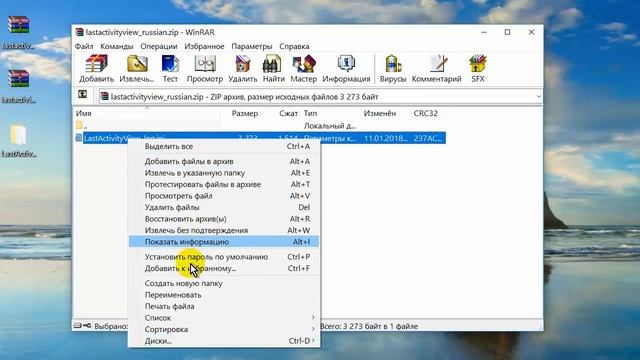
Task: Open the Команды menu
Action: 117,46
